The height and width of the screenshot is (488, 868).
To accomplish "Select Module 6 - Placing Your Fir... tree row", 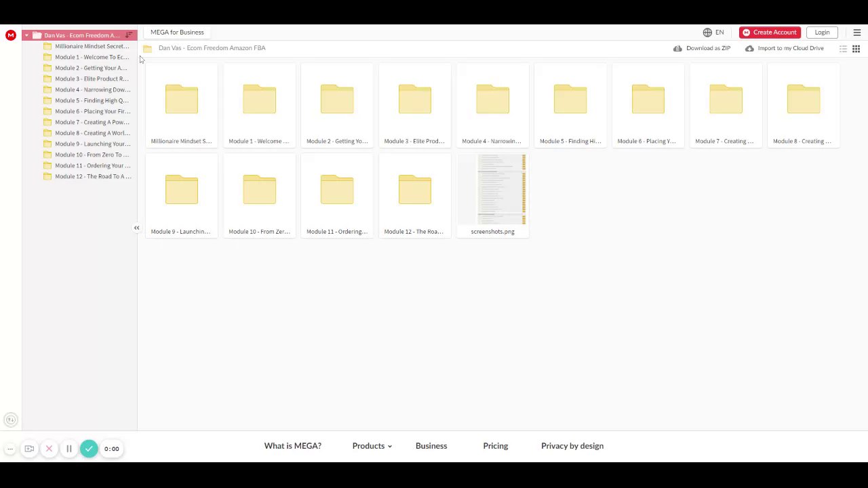I will (80, 111).
